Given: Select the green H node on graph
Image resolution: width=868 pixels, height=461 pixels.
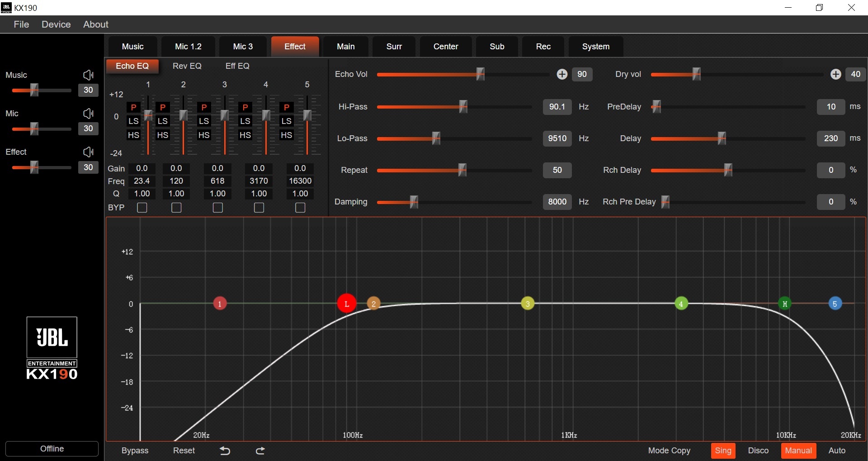Looking at the screenshot, I should (x=785, y=304).
